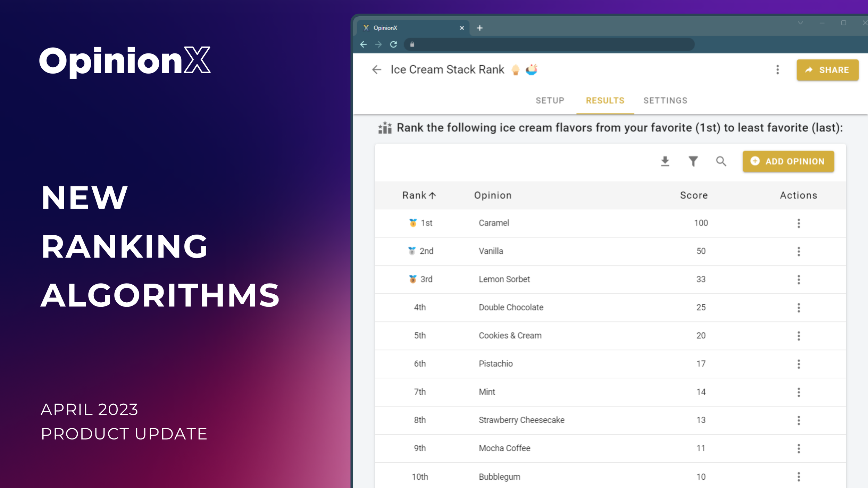Go back with survey back arrow

[x=376, y=70]
